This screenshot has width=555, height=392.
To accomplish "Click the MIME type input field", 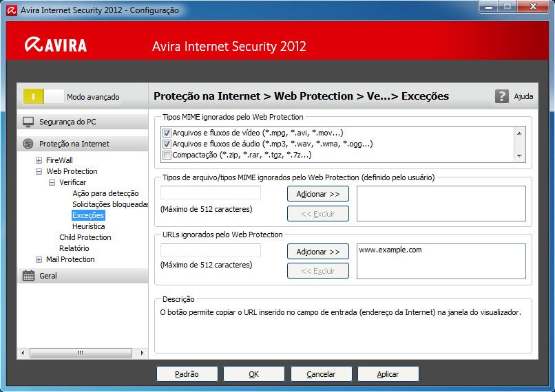I will (x=211, y=193).
